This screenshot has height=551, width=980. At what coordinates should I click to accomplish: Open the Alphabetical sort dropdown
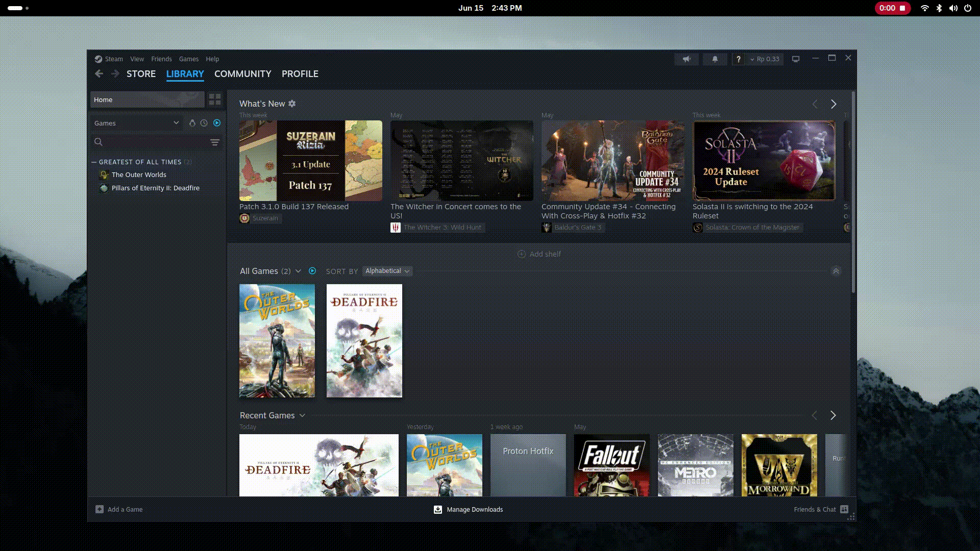pyautogui.click(x=387, y=271)
